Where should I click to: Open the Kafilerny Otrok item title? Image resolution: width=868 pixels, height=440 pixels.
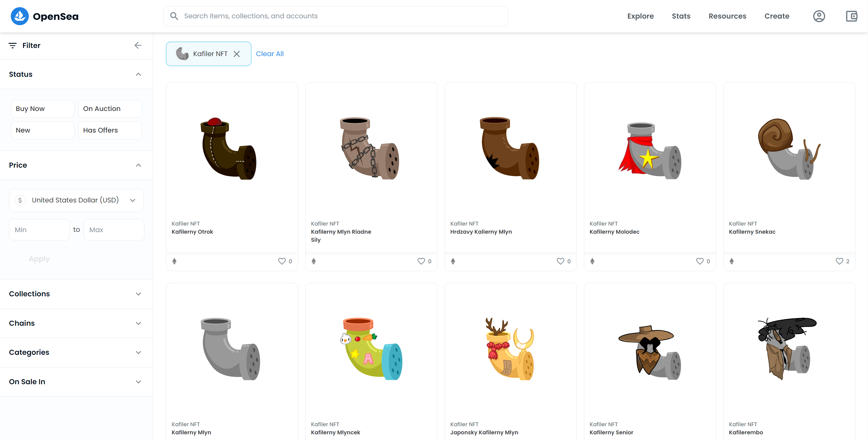click(192, 232)
